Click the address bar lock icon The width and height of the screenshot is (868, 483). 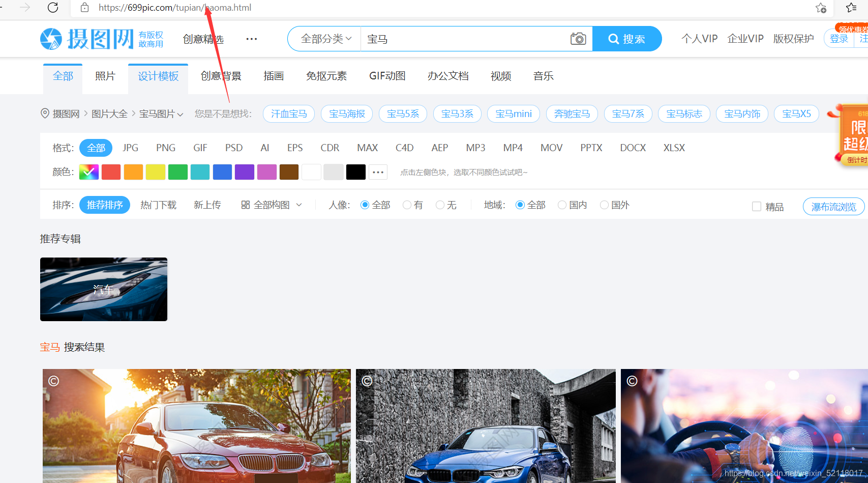(x=85, y=8)
